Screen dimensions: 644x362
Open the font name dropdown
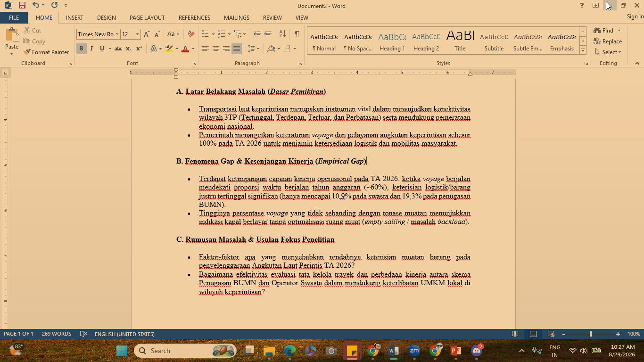point(117,34)
